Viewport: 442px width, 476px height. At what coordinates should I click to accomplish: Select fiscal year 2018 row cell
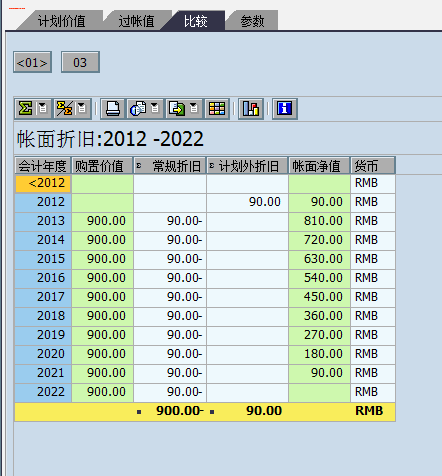[x=43, y=316]
